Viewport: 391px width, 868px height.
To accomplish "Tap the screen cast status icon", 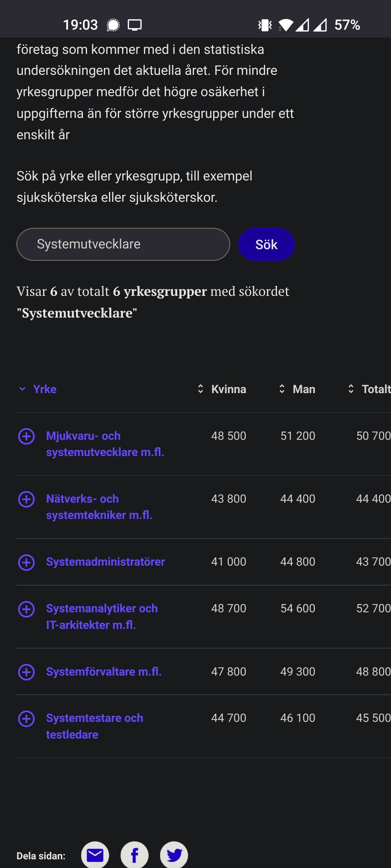I will [x=135, y=25].
